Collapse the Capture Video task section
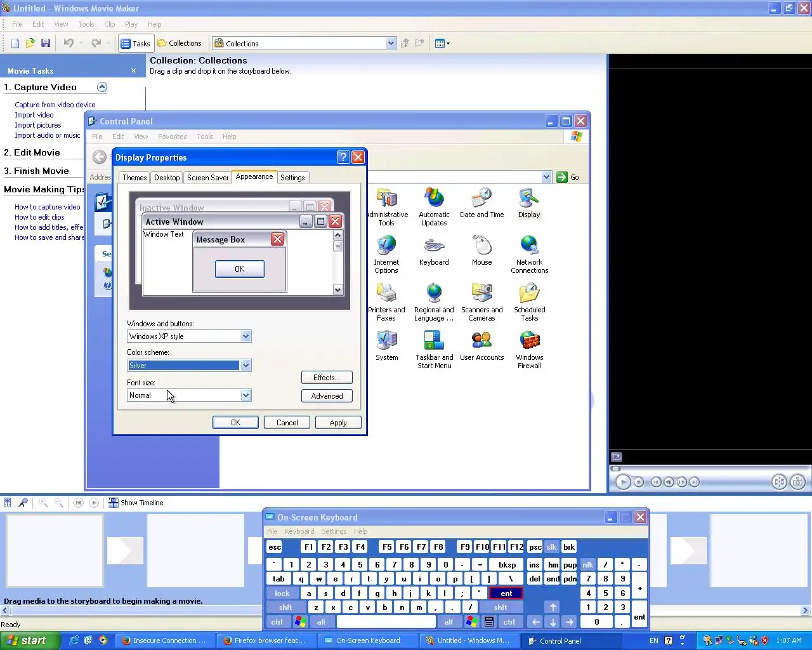This screenshot has height=650, width=812. [101, 87]
